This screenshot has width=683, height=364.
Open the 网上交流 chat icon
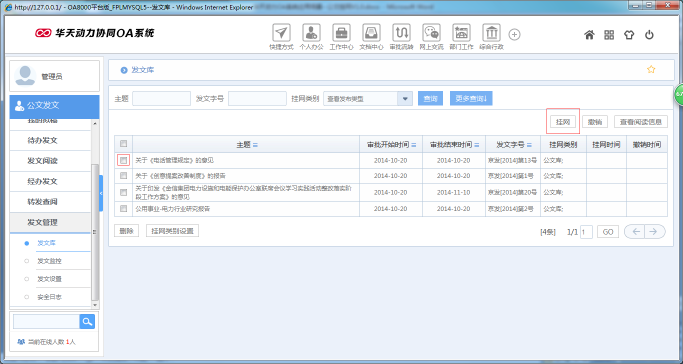[431, 33]
